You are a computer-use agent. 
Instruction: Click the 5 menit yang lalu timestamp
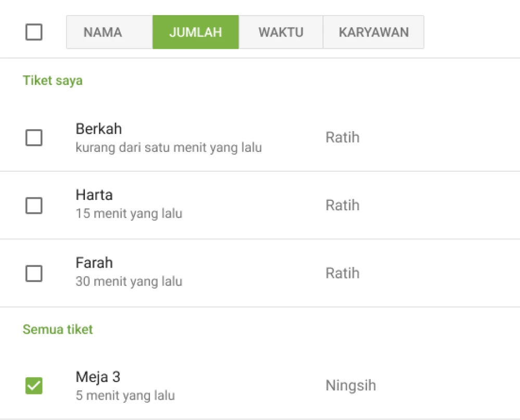click(x=124, y=395)
